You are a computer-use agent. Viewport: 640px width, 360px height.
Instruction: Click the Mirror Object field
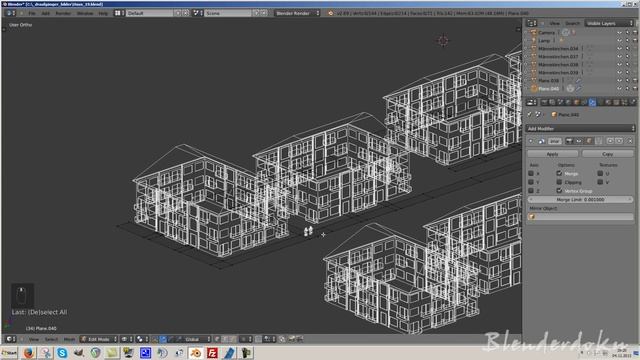580,217
